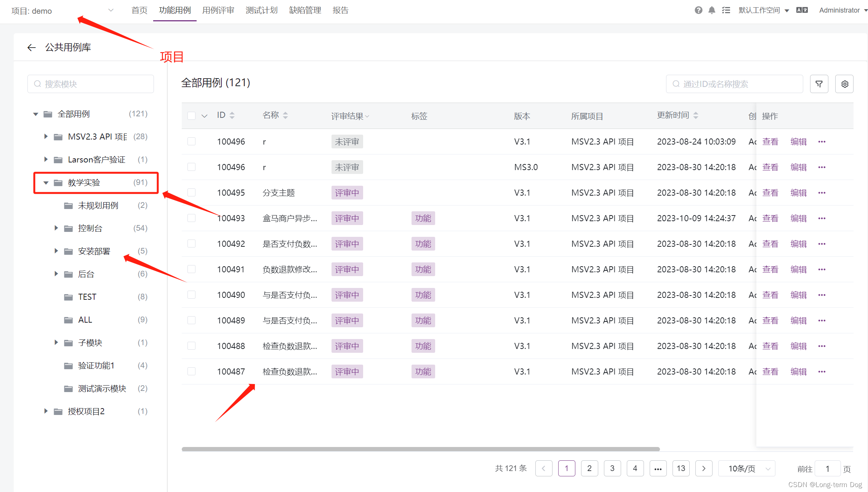Expand the 控制台 folder
Screen dimensions: 868x492
click(x=56, y=228)
